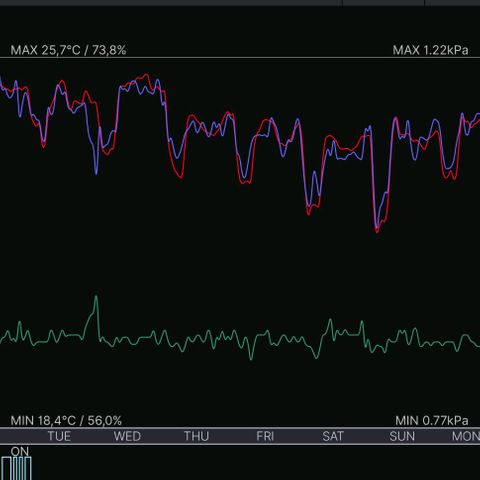Click the deepest red dip before SUN
Viewport: 480px width, 480px height.
tap(377, 231)
